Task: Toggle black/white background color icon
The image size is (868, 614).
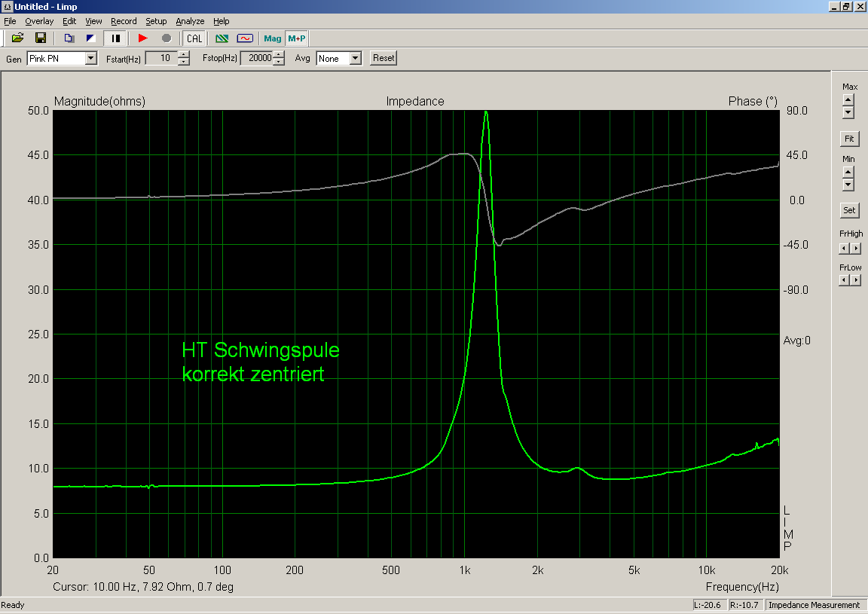Action: (x=91, y=38)
